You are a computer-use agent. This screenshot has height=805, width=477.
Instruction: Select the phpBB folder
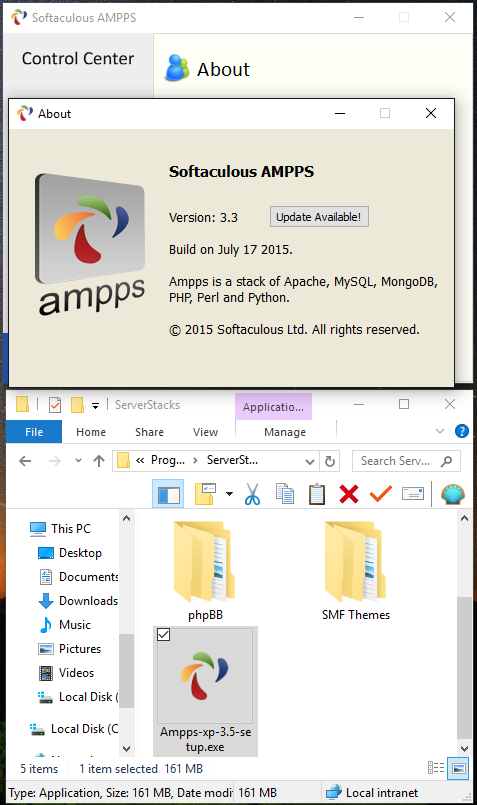coord(205,571)
